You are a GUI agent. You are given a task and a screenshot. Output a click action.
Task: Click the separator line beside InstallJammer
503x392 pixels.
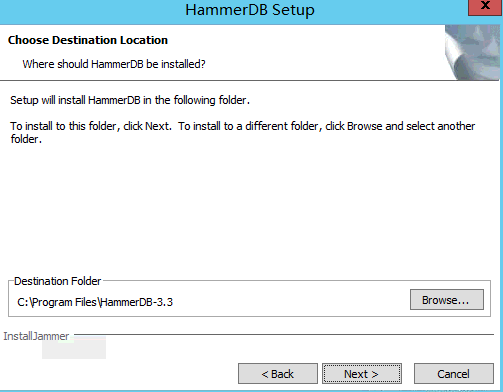point(283,334)
